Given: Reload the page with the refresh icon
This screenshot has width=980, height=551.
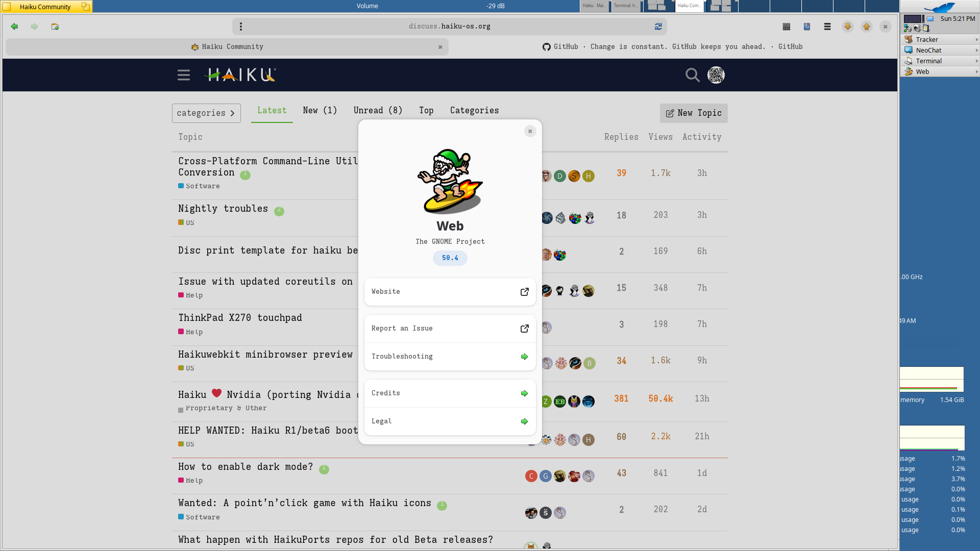Looking at the screenshot, I should tap(658, 27).
